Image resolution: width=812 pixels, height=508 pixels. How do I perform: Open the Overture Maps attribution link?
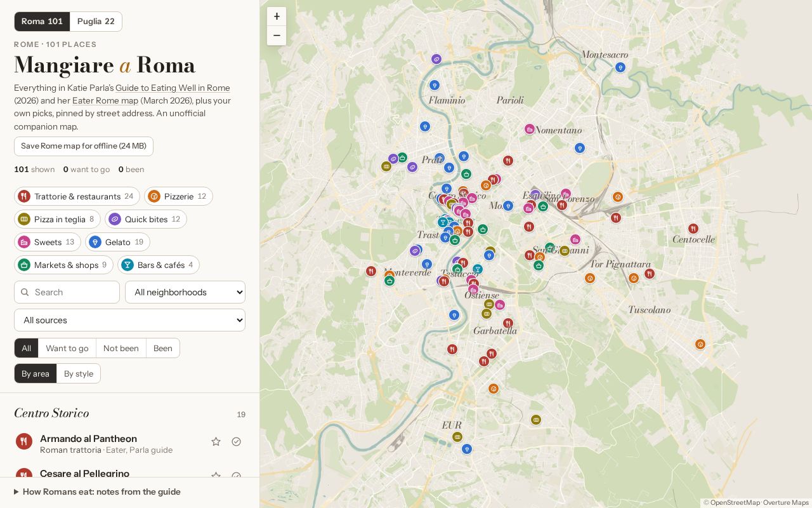click(786, 502)
